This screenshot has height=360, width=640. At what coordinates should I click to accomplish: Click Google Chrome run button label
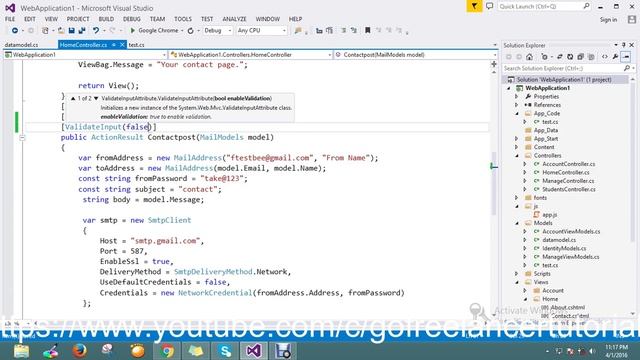click(x=158, y=31)
